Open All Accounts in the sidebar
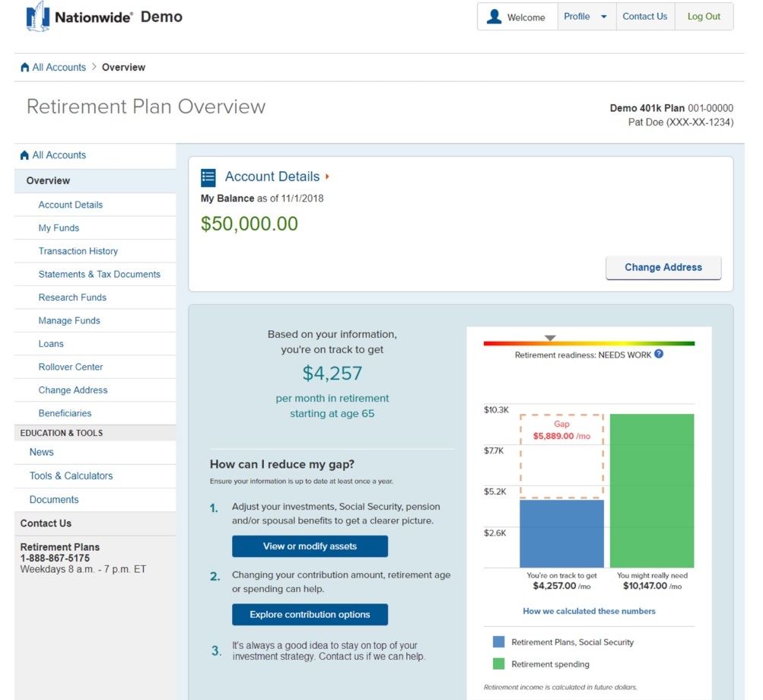 [x=59, y=154]
